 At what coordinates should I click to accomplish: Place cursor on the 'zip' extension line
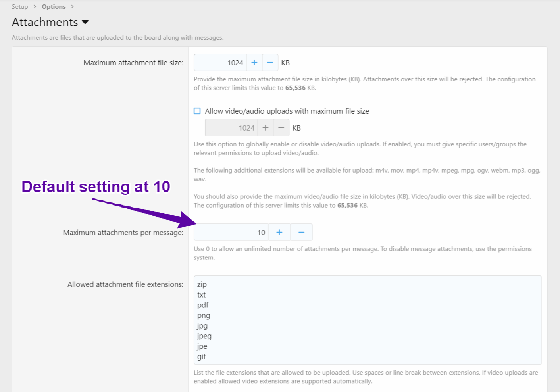tap(202, 284)
